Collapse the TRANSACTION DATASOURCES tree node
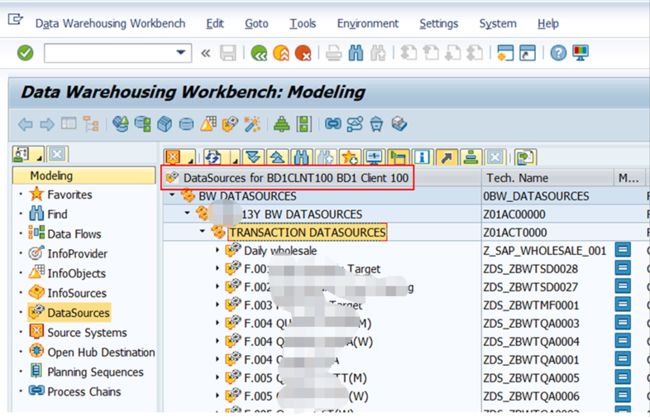Image resolution: width=650 pixels, height=418 pixels. pos(203,231)
